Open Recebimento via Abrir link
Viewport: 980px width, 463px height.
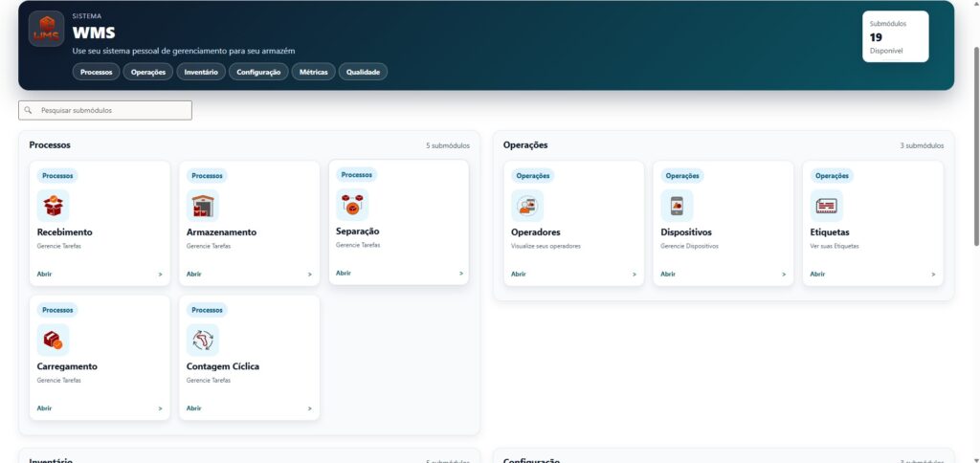[x=44, y=275]
